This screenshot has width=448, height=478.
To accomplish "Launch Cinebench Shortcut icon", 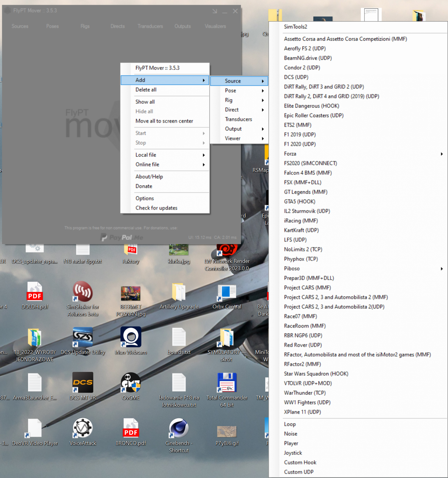I will pyautogui.click(x=179, y=428).
